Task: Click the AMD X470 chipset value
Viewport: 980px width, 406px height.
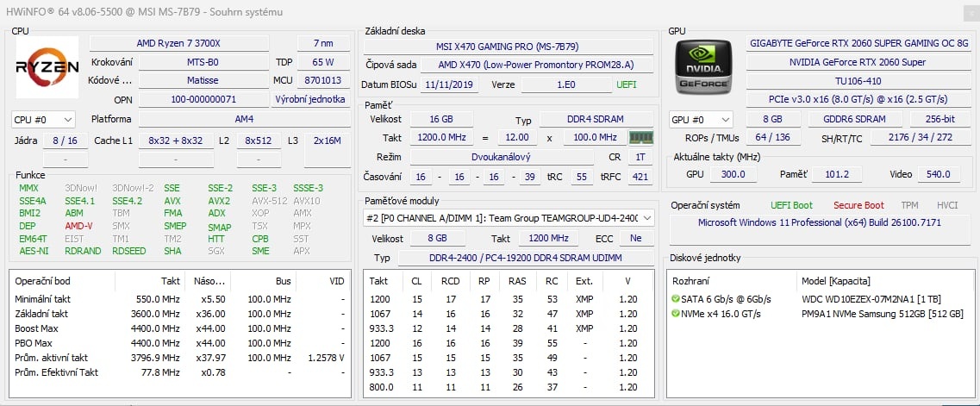Action: (x=536, y=65)
